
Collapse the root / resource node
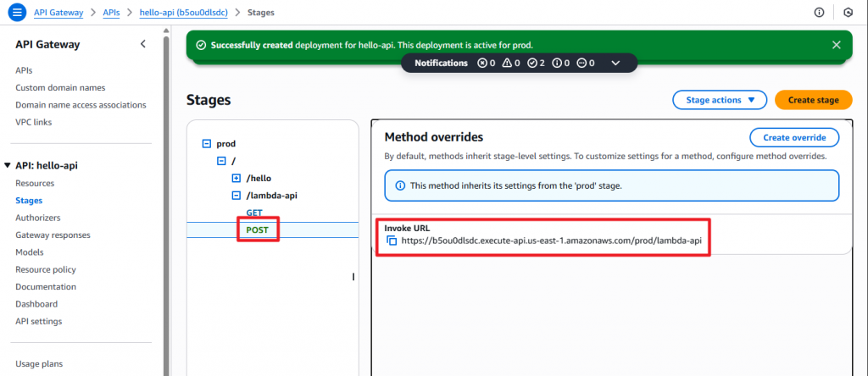pyautogui.click(x=221, y=161)
